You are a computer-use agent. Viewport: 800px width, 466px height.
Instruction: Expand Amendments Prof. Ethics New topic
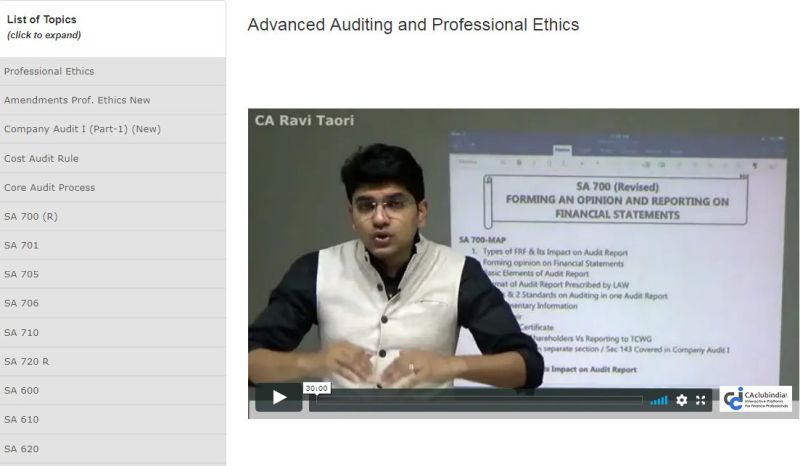click(113, 101)
